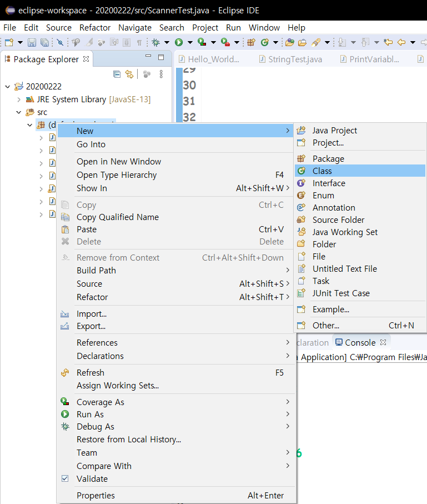Click the Open Type toolbar icon

(x=289, y=42)
